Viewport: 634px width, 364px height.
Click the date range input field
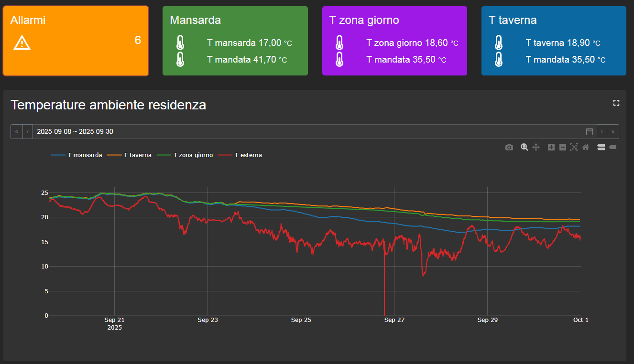[x=308, y=131]
